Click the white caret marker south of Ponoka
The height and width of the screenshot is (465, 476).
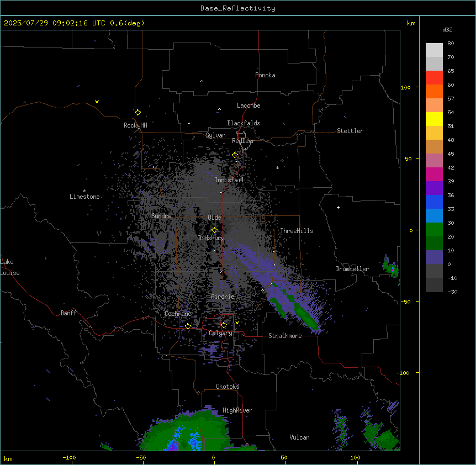pos(202,81)
